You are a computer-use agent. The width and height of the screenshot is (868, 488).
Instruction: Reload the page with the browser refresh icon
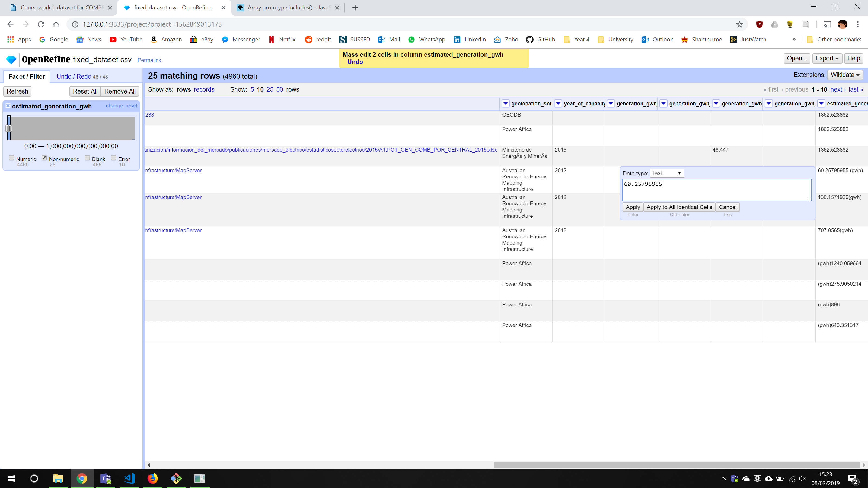41,24
